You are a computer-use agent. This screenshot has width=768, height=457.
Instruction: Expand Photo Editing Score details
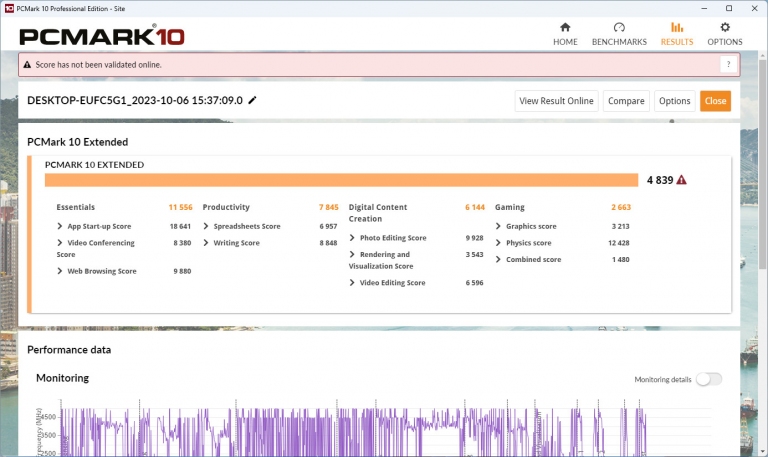(x=352, y=238)
